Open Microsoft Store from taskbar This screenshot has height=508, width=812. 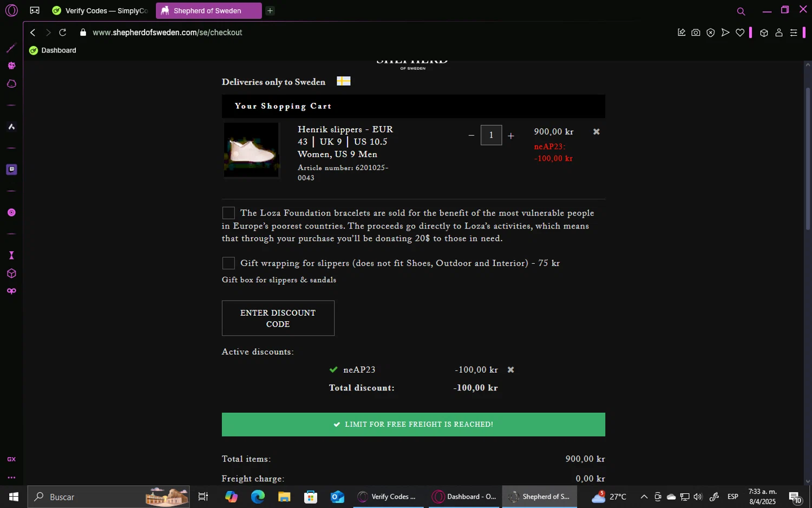click(x=311, y=497)
